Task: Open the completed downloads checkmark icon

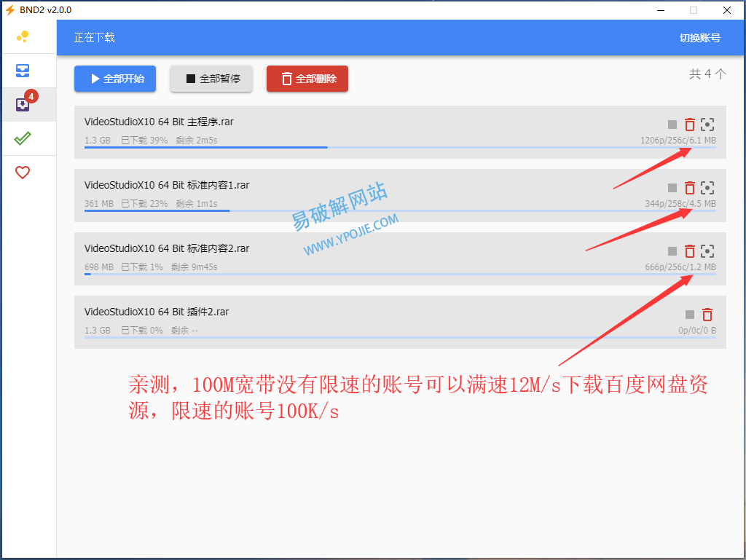Action: tap(23, 138)
